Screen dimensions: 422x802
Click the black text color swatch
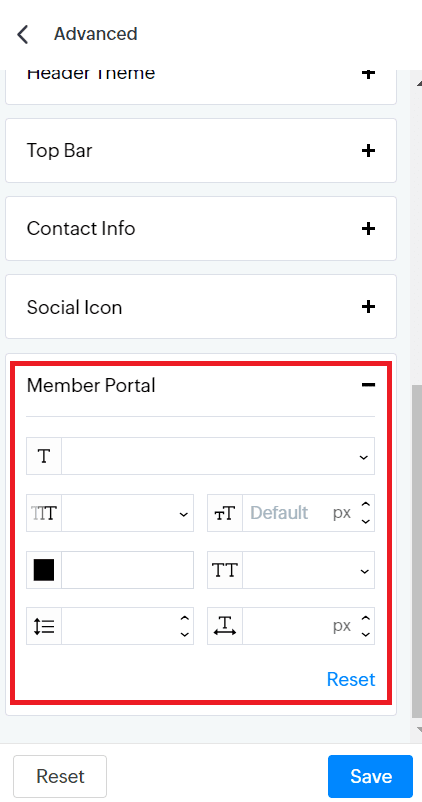click(x=44, y=570)
